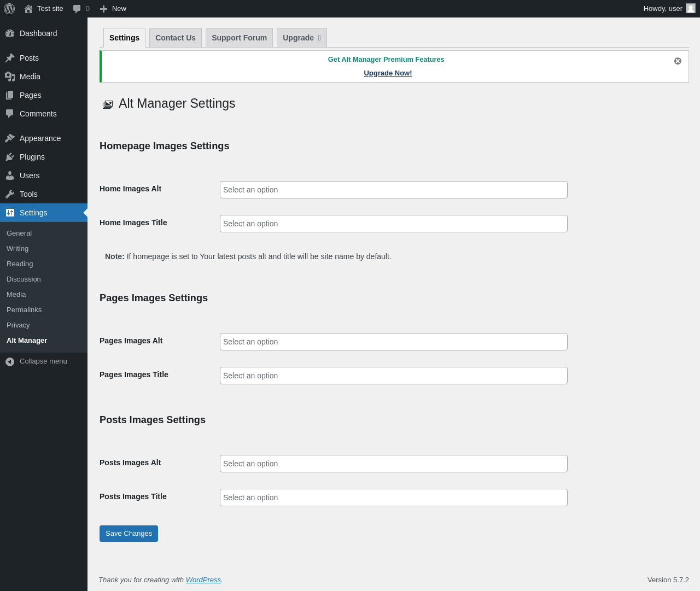This screenshot has height=591, width=700.
Task: Click the Media icon in sidebar
Action: click(10, 77)
